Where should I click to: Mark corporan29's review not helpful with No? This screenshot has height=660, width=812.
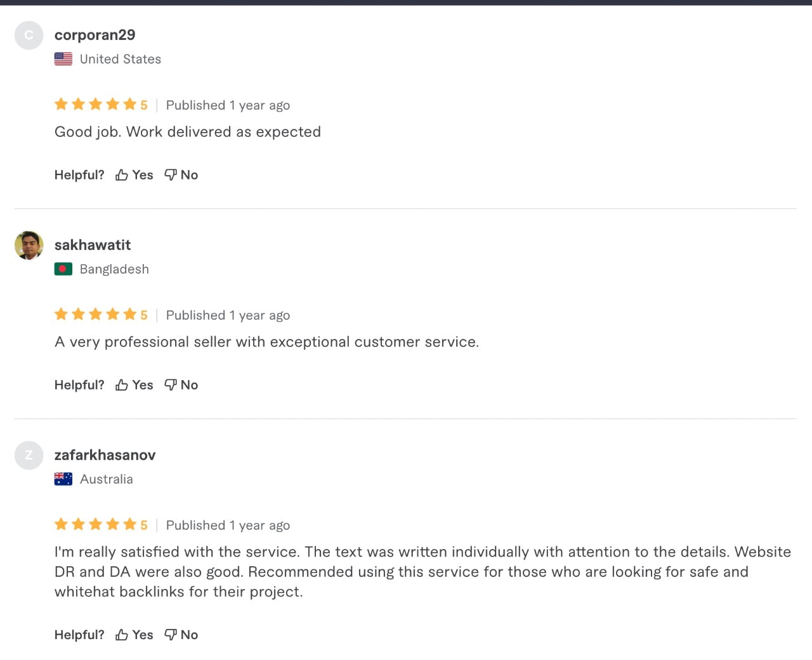point(181,175)
